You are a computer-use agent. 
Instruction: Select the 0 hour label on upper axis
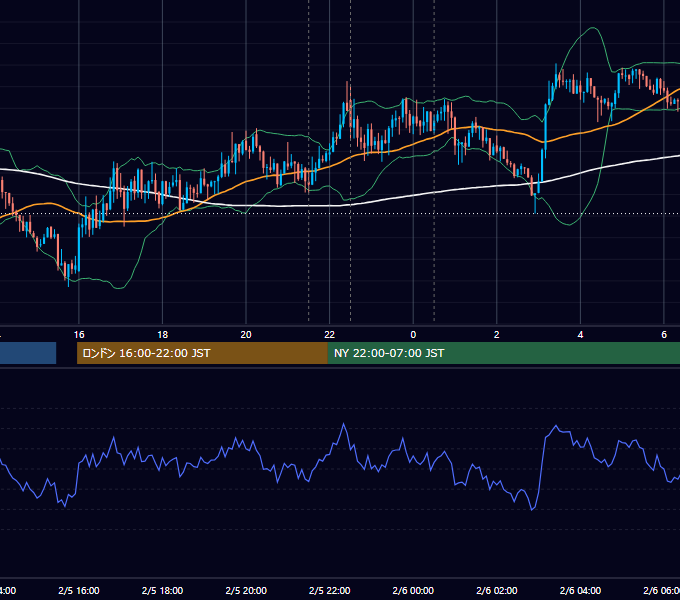click(413, 335)
